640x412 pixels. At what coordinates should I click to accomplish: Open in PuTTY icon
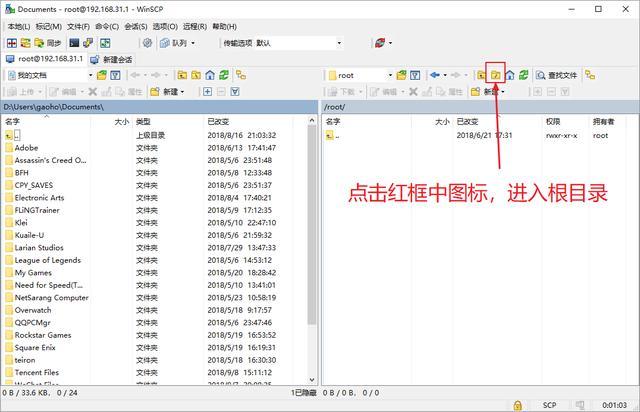point(88,43)
